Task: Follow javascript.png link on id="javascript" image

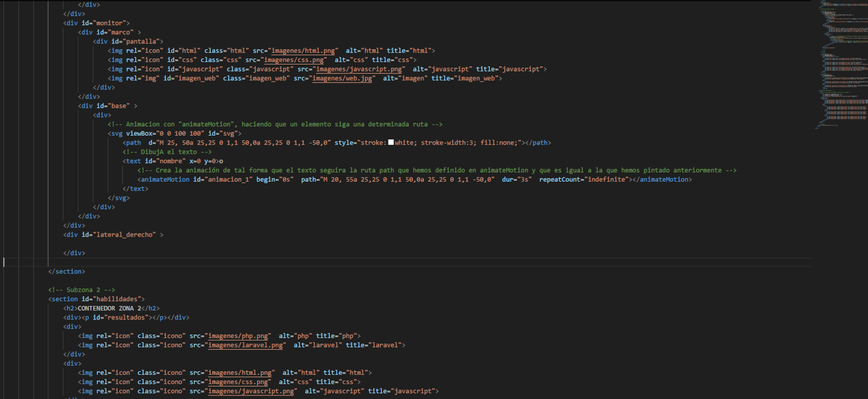Action: (359, 70)
